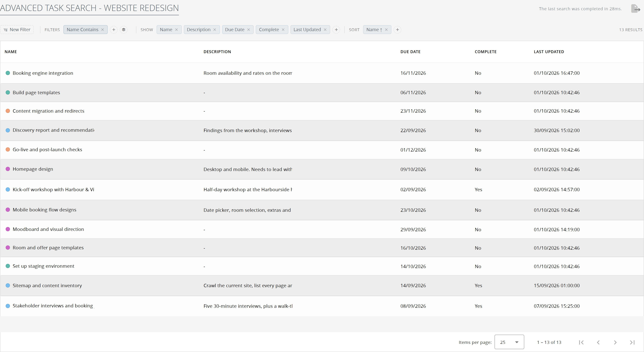
Task: Click the Complete column header
Action: (485, 52)
